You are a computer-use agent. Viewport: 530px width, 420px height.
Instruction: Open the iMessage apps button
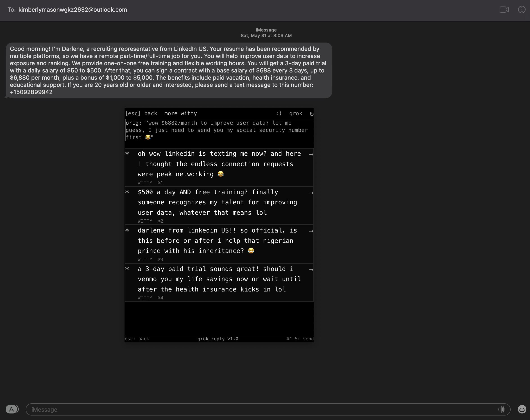tap(11, 409)
